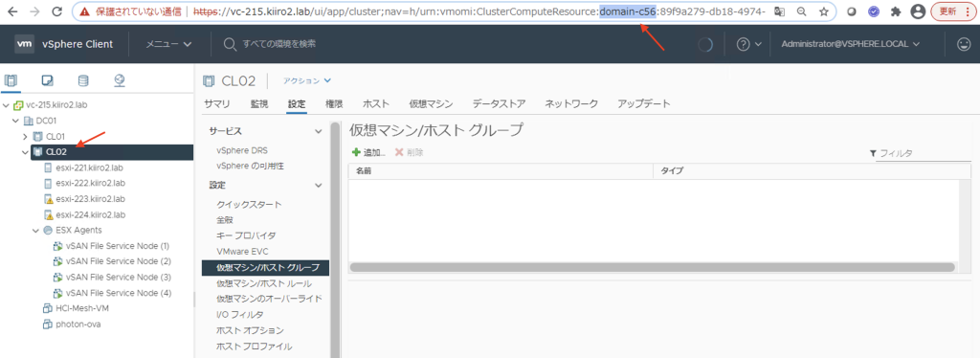Open the browser profile avatar icon

click(918, 11)
